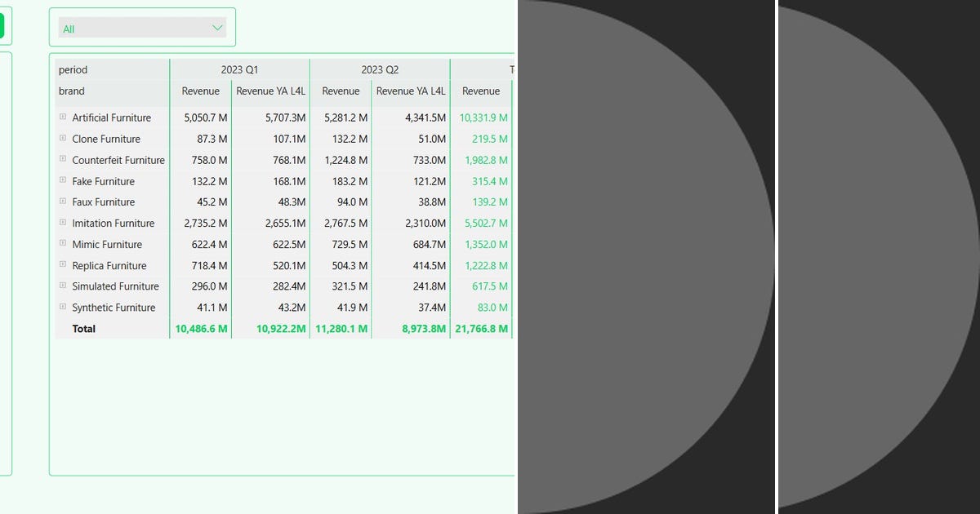Select the Total row label
The height and width of the screenshot is (514, 980).
click(x=84, y=328)
